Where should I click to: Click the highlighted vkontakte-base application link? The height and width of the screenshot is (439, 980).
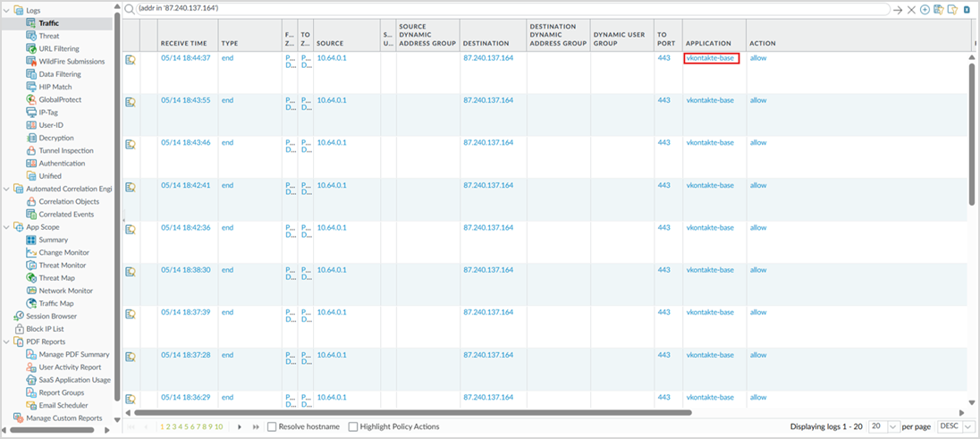click(710, 58)
